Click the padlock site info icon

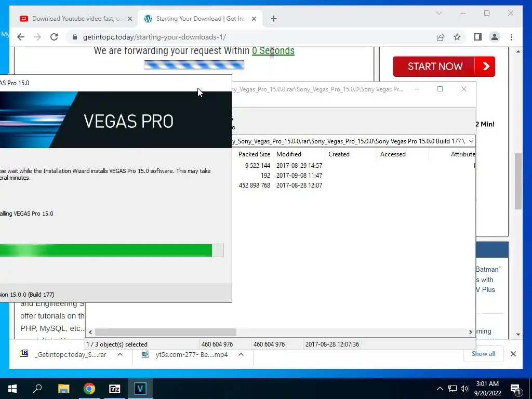click(x=75, y=37)
